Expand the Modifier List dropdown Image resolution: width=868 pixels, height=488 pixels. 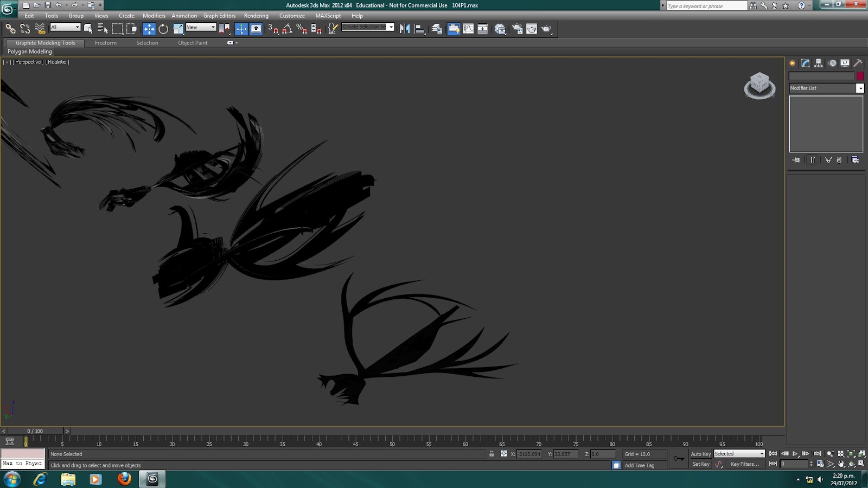coord(860,88)
